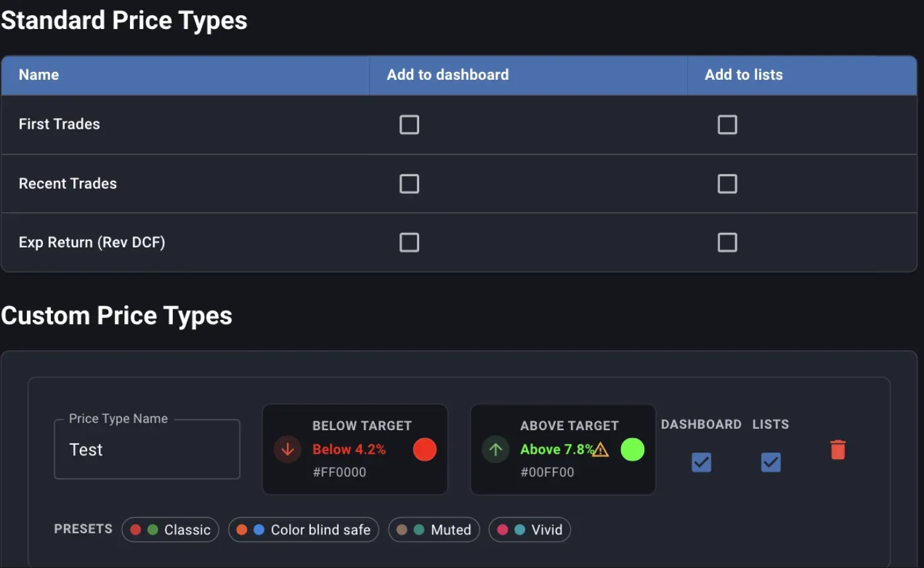The height and width of the screenshot is (568, 924).
Task: Tick Exp Return (Rev DCF) lists checkbox
Action: pyautogui.click(x=727, y=242)
